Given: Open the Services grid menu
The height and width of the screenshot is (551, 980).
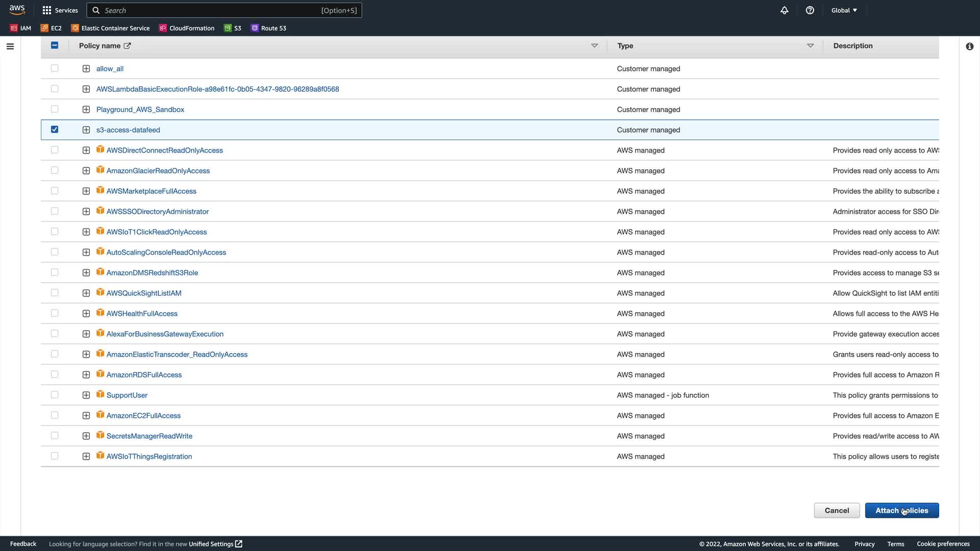Looking at the screenshot, I should (x=60, y=10).
